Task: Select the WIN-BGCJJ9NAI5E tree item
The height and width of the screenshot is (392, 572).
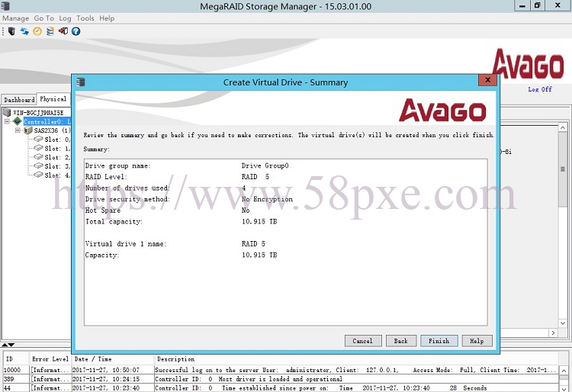Action: click(38, 113)
